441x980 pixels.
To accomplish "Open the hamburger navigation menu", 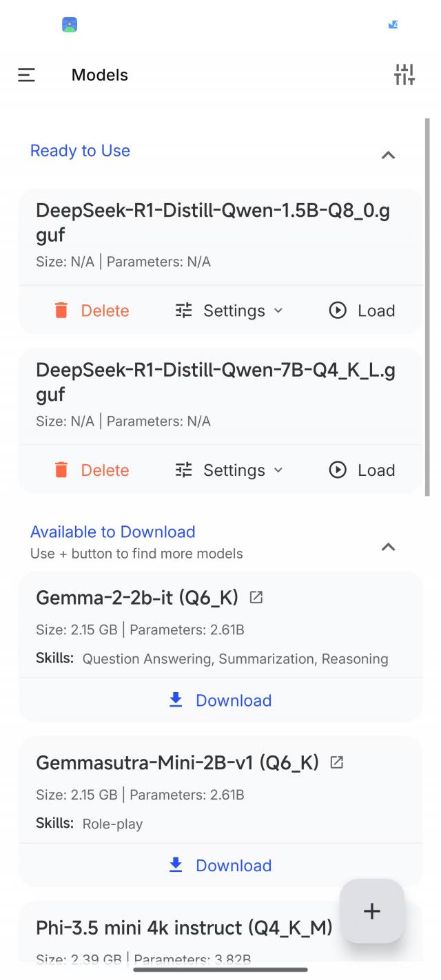I will click(26, 75).
